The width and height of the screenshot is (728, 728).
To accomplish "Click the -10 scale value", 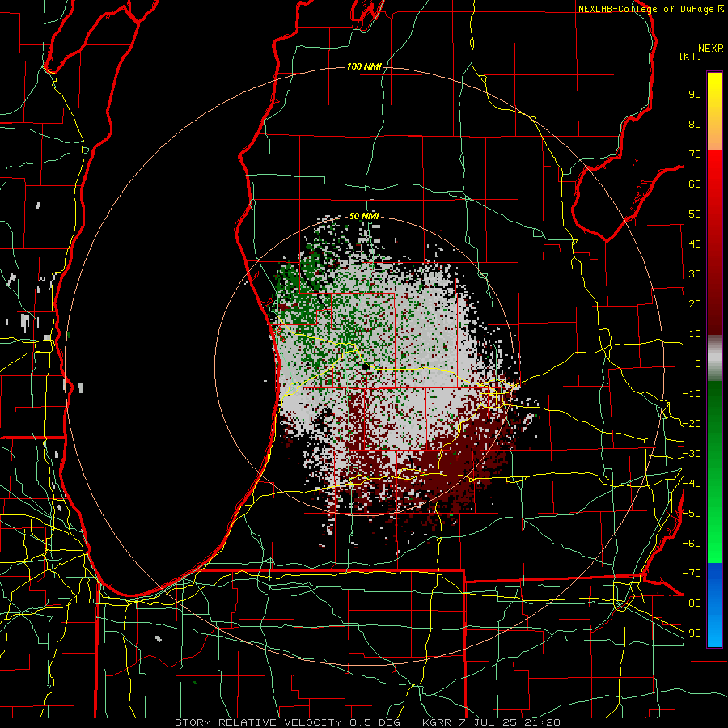I will coord(692,394).
